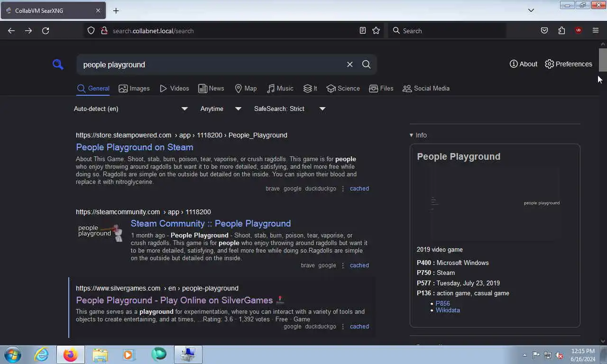The width and height of the screenshot is (607, 364).
Task: Open the Windows Start menu
Action: 13,355
